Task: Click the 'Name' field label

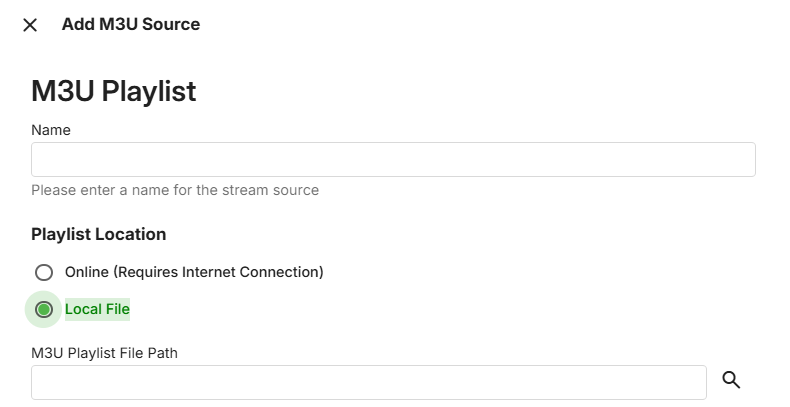Action: 51,130
